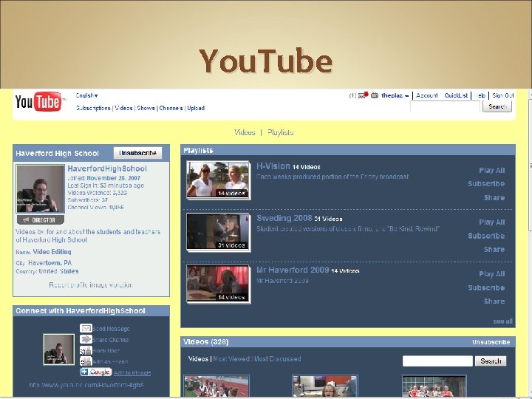This screenshot has width=532, height=399.
Task: Click the Help link
Action: [480, 95]
